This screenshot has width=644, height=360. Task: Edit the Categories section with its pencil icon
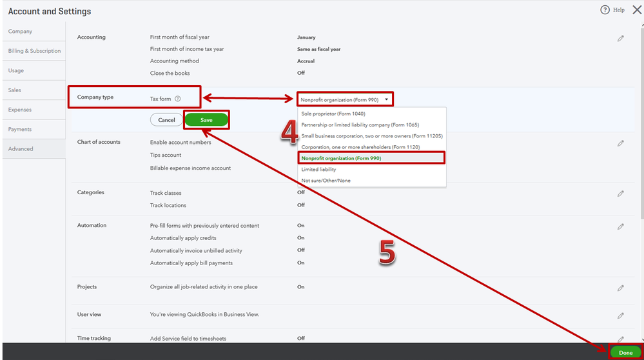click(621, 194)
